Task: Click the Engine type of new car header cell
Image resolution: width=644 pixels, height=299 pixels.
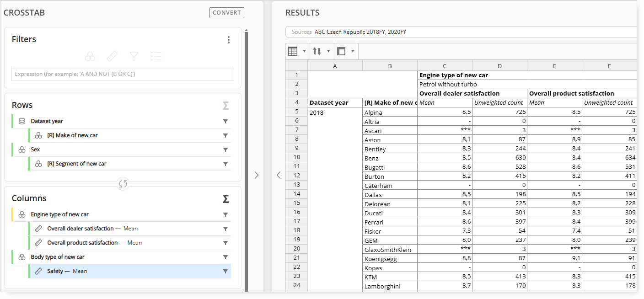Action: point(527,75)
